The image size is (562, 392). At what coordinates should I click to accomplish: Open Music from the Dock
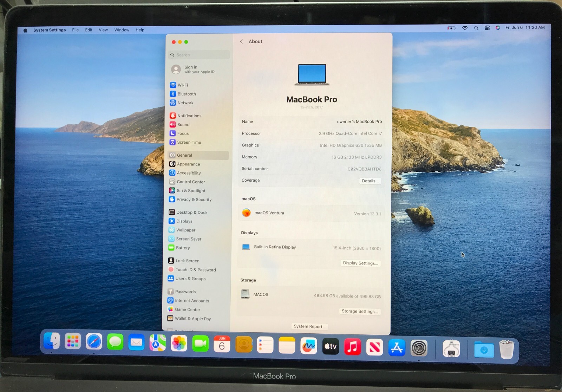click(x=352, y=347)
